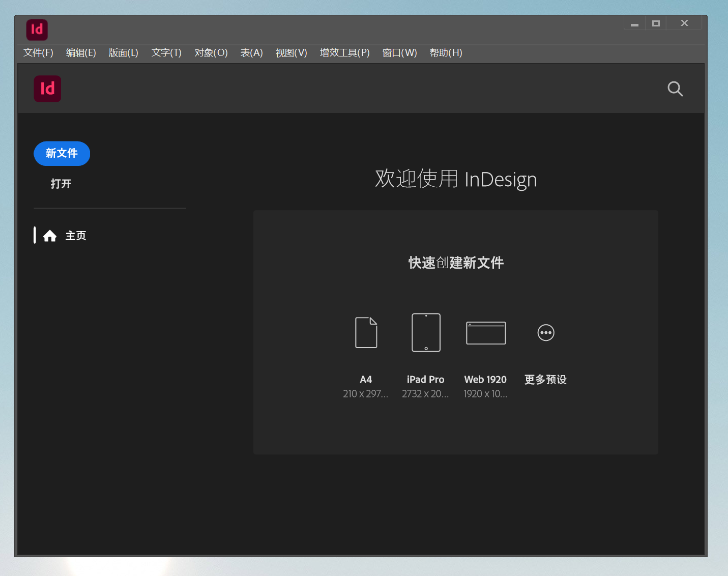Select the iPad Pro preset icon
The width and height of the screenshot is (728, 576).
coord(426,332)
